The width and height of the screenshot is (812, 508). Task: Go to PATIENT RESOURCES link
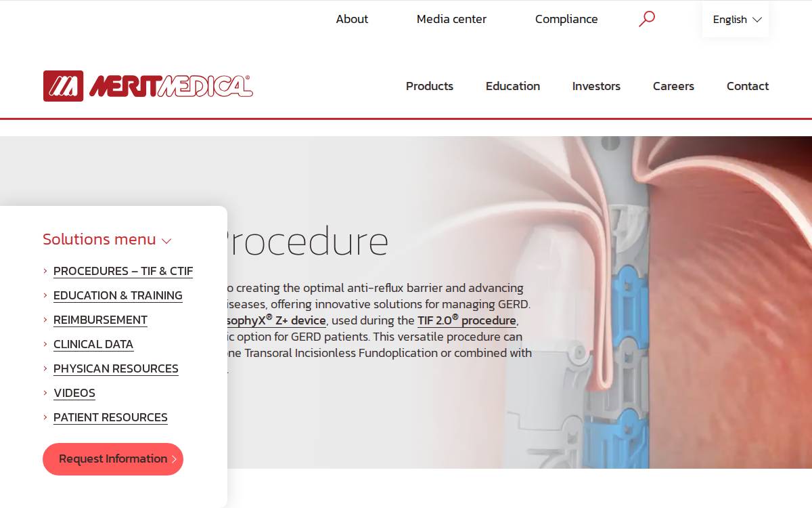(x=110, y=417)
